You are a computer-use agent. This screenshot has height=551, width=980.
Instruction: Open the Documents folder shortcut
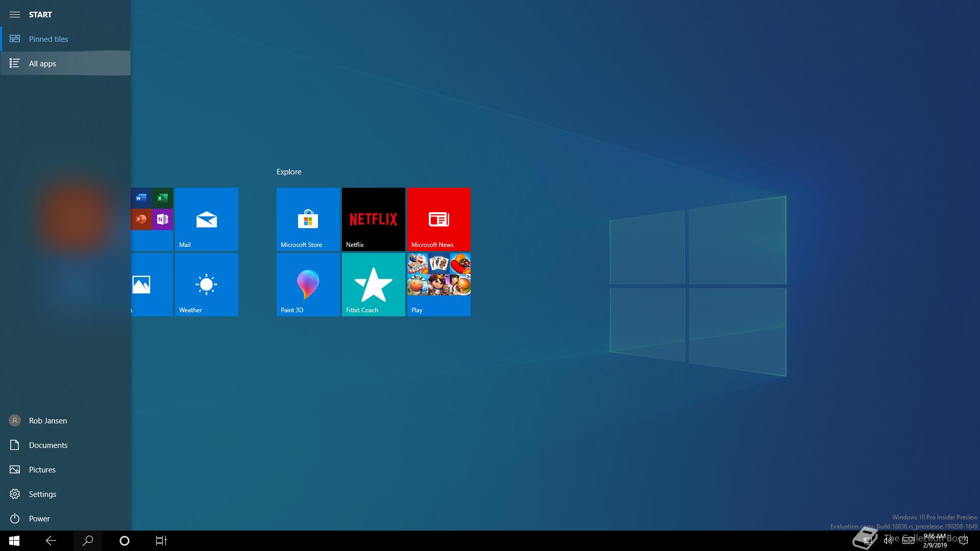(65, 445)
